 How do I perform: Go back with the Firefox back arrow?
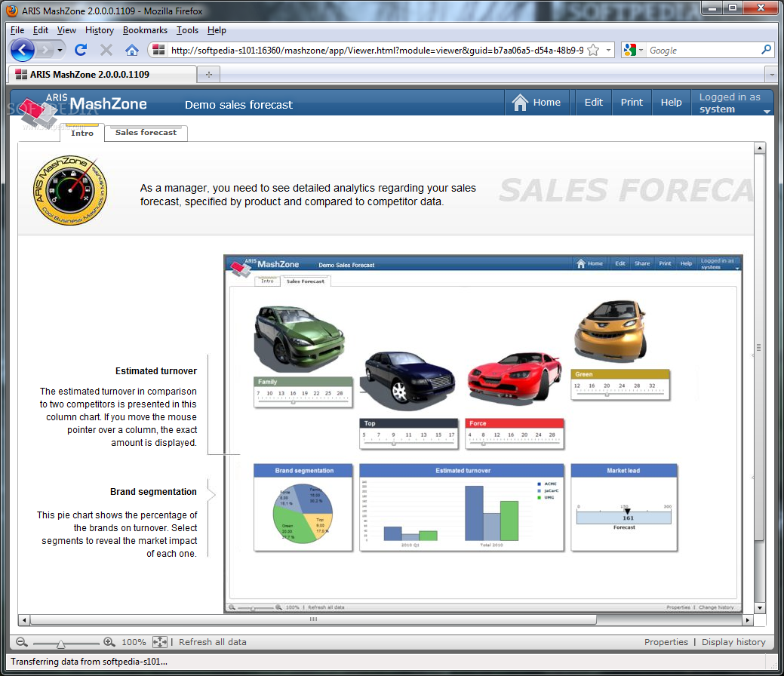(x=22, y=50)
